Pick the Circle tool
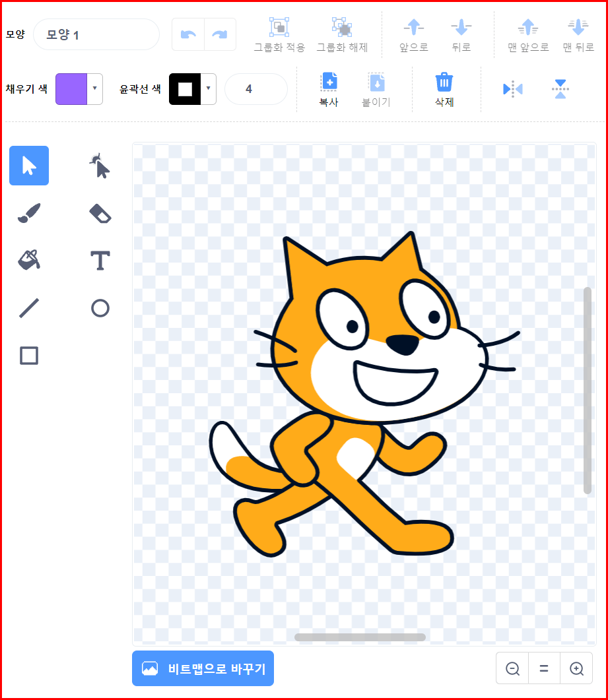Image resolution: width=608 pixels, height=700 pixels. (x=100, y=308)
